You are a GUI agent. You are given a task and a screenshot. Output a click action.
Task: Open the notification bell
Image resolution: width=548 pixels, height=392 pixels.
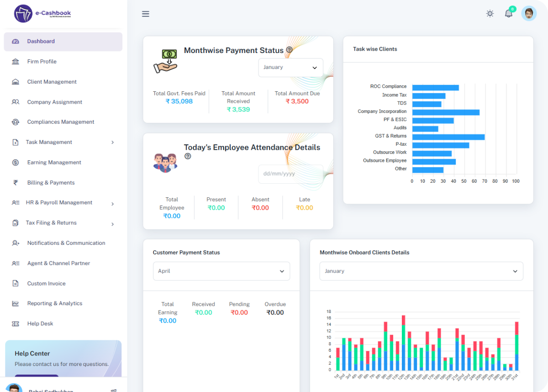point(509,14)
